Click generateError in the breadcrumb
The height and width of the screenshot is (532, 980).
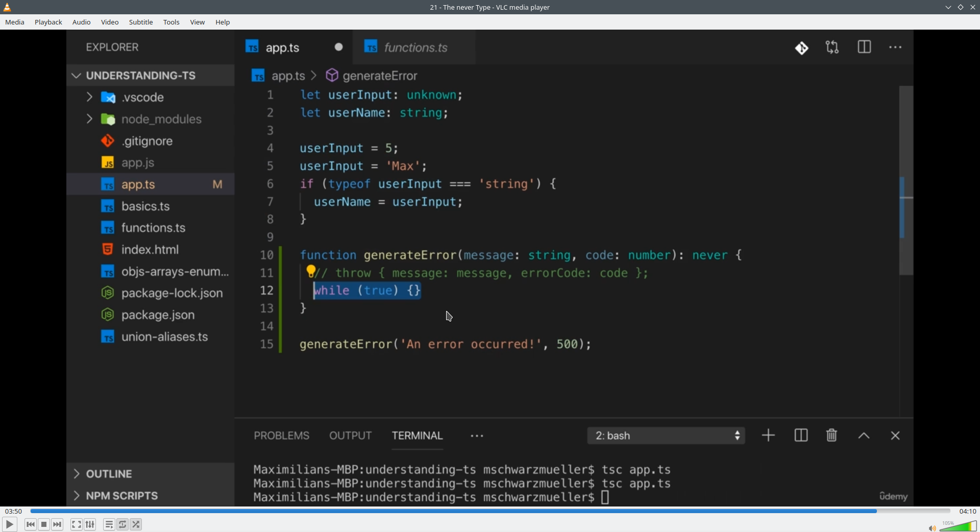coord(380,76)
